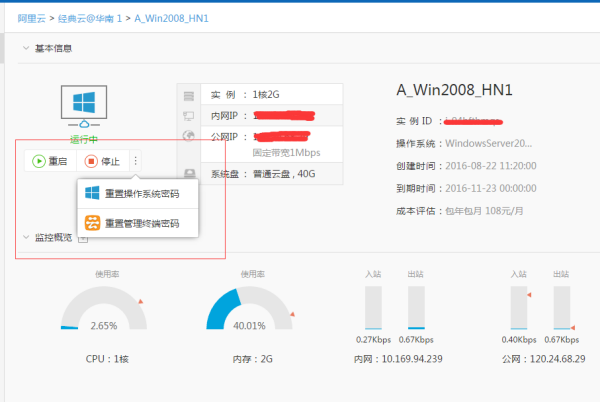
Task: Click the network computer icon beside 内网IP
Action: [x=189, y=116]
